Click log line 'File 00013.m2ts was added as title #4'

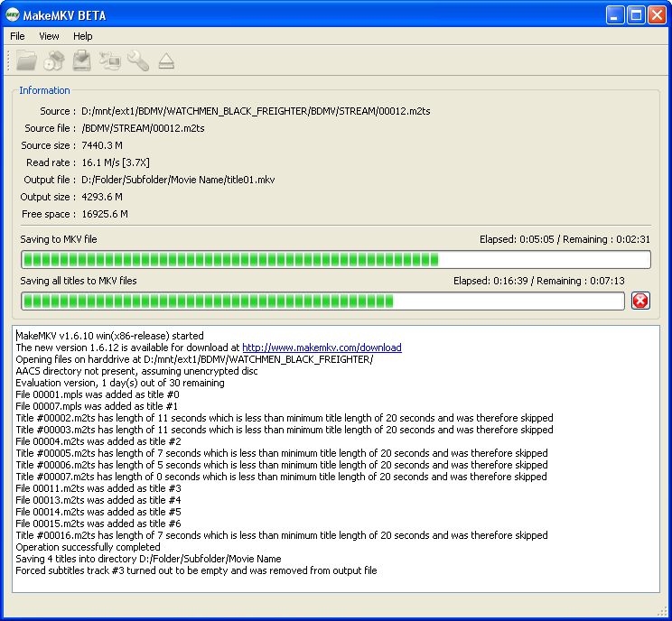coord(98,500)
